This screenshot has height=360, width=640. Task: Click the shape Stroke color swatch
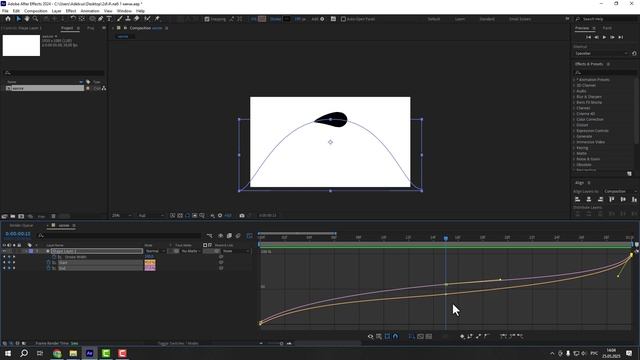pos(287,19)
